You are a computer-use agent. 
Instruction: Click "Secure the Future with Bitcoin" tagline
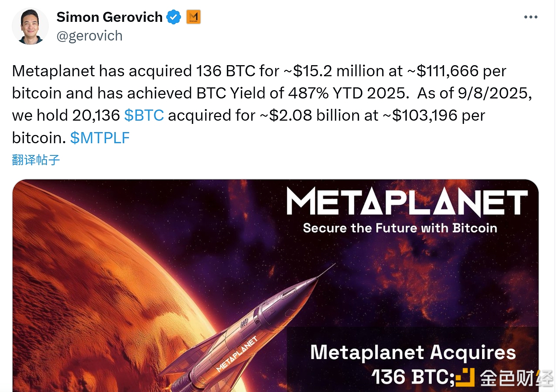[400, 228]
